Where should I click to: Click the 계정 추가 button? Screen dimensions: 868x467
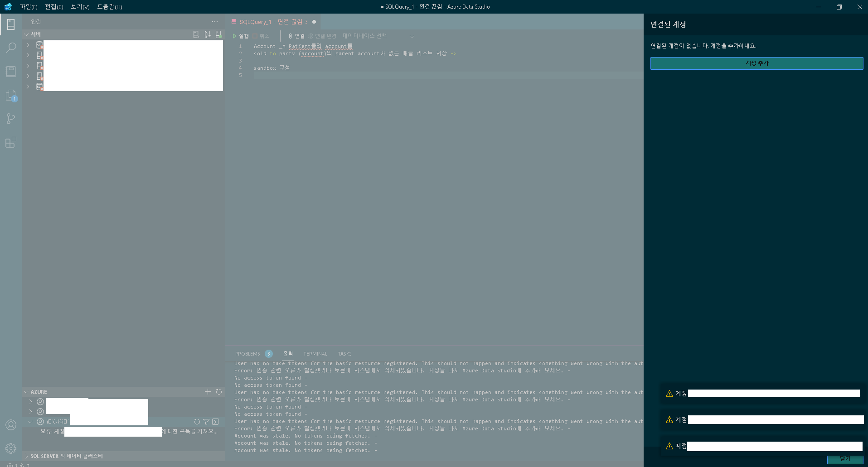(756, 63)
